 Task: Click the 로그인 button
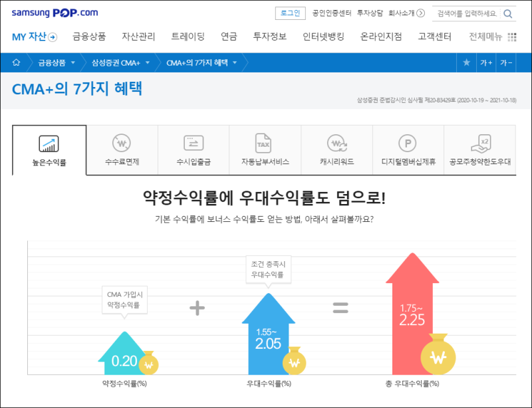click(x=291, y=12)
